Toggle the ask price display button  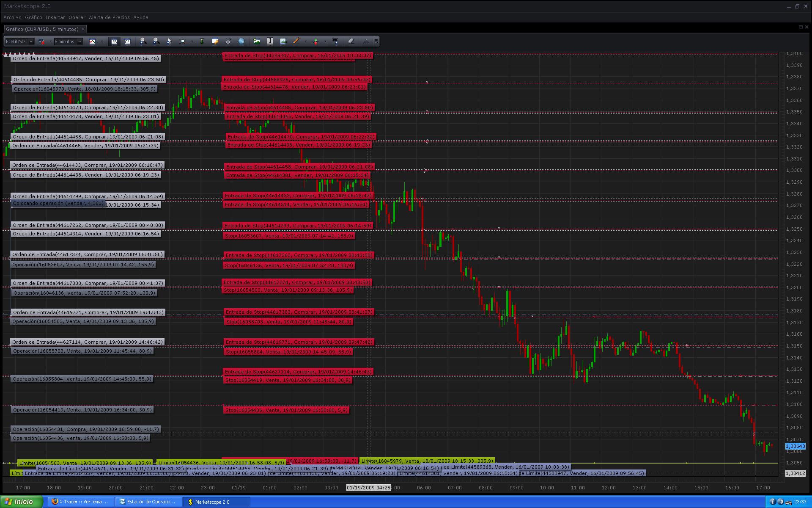(x=127, y=41)
